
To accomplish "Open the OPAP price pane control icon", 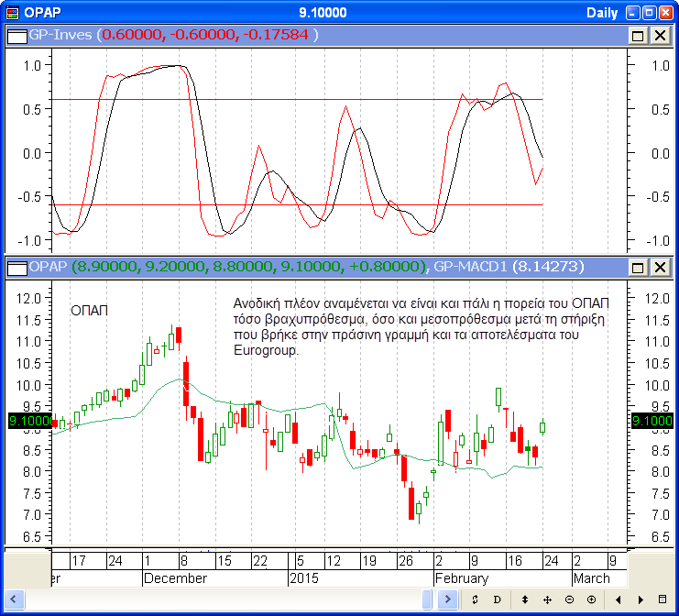I will 17,268.
